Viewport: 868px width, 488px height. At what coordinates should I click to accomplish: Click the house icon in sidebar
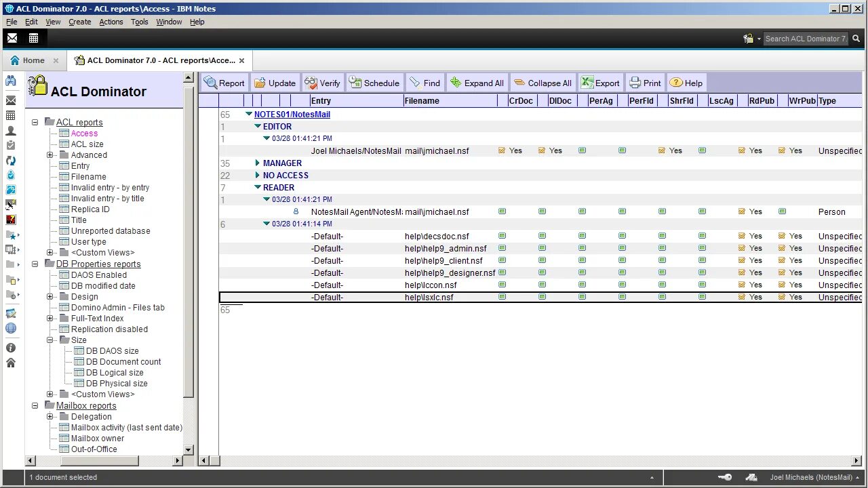click(x=11, y=363)
